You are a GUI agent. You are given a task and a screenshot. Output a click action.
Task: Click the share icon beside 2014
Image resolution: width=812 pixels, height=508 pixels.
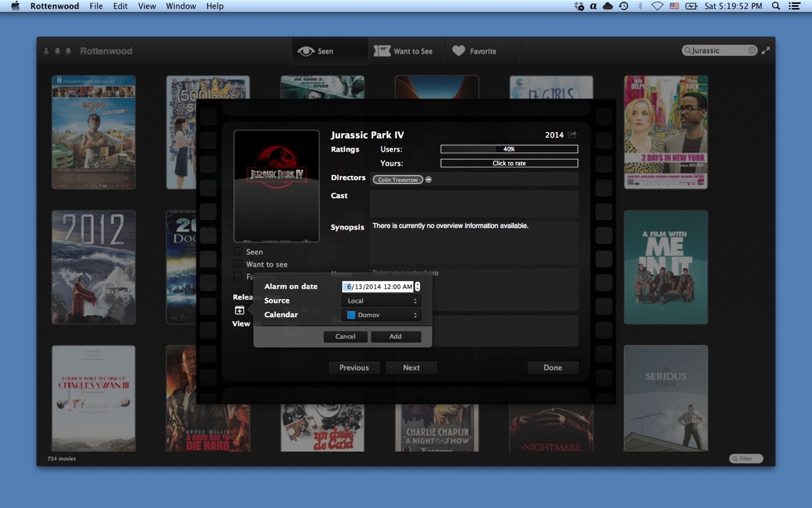pos(572,135)
